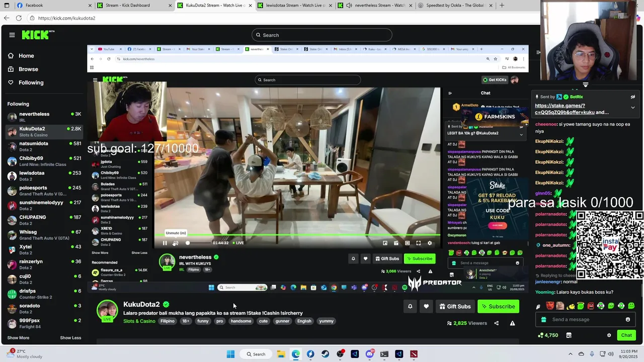Go to Home in sidebar

26,56
